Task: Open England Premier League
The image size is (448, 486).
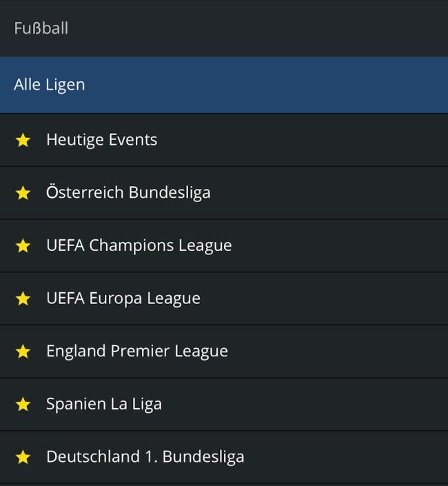Action: (x=136, y=351)
